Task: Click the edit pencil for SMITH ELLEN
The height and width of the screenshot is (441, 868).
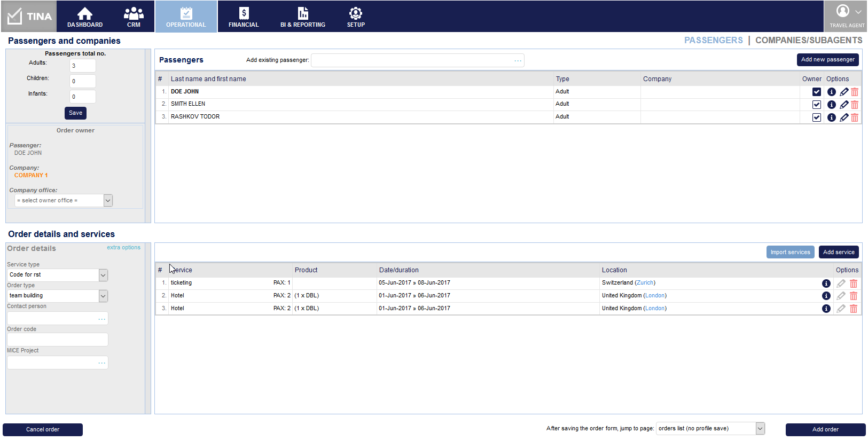Action: [x=844, y=105]
